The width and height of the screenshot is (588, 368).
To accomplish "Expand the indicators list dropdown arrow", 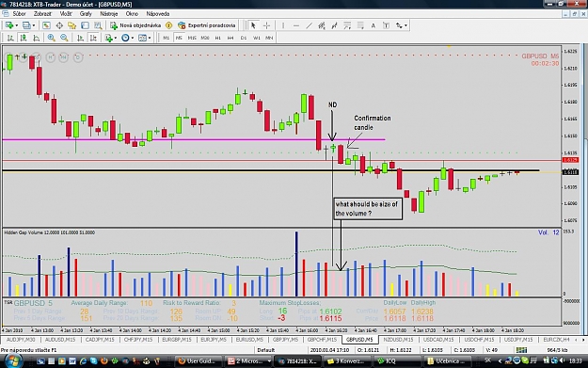I will click(115, 38).
